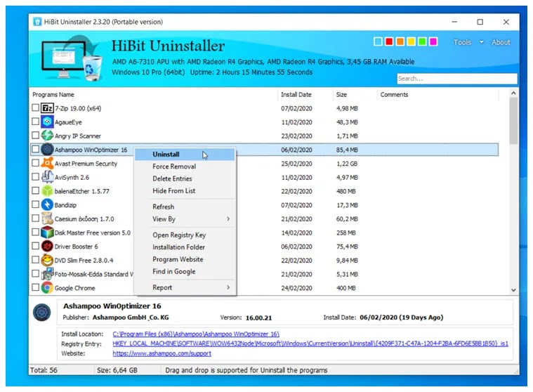Click 'Size: 6,64 GB' in status bar
The height and width of the screenshot is (392, 533).
(x=117, y=370)
